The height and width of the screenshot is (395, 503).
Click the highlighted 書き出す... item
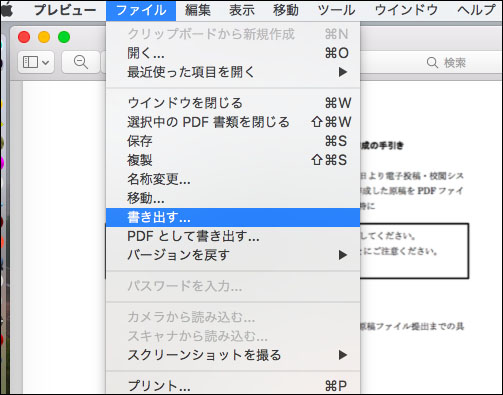pos(233,217)
